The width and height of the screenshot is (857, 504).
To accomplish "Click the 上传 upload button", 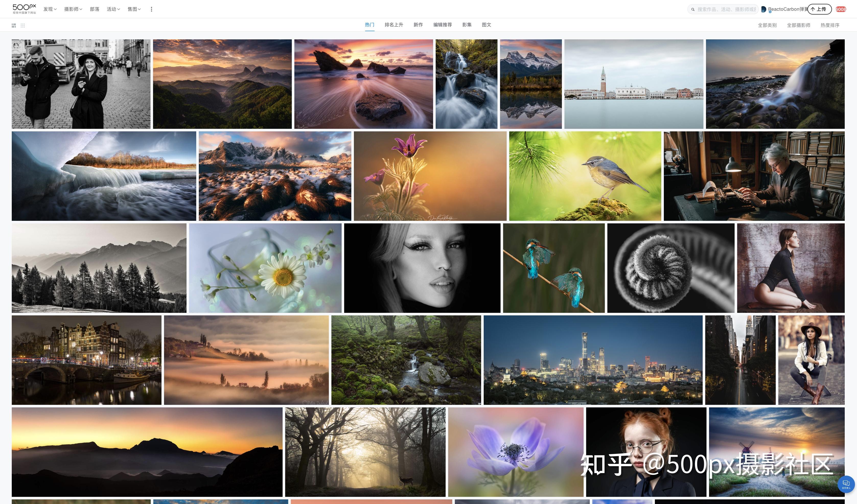I will 819,9.
